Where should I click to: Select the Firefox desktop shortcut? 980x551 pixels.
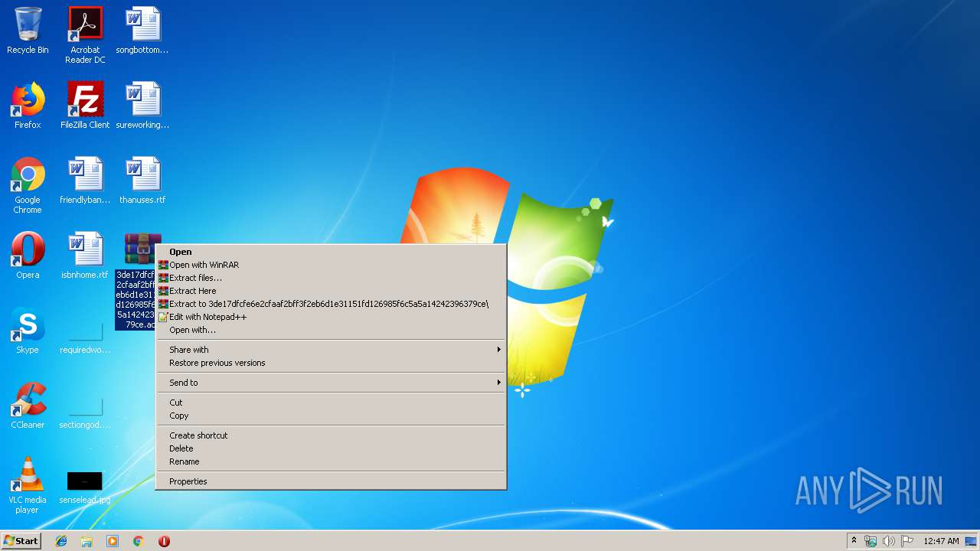(x=28, y=106)
